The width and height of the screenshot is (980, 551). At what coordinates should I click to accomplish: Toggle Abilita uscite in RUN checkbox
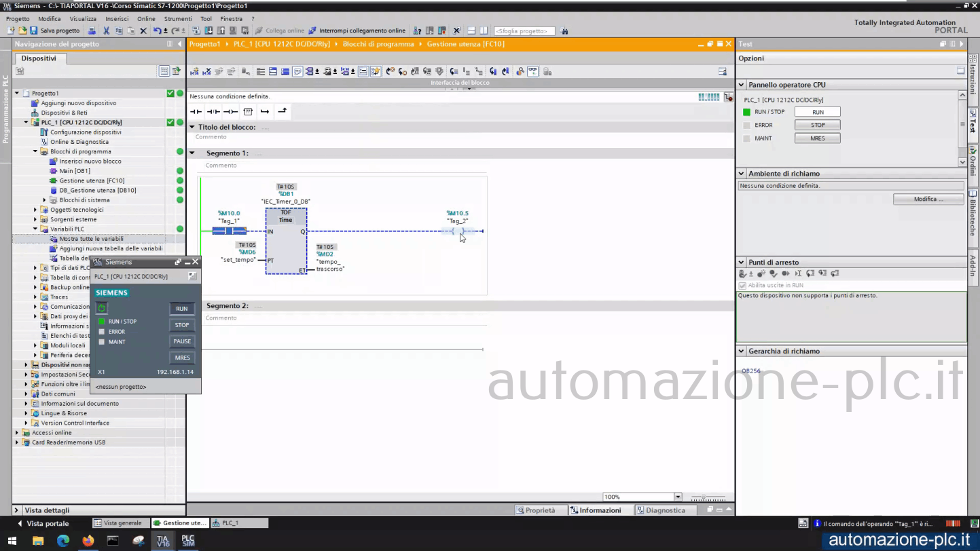click(742, 286)
